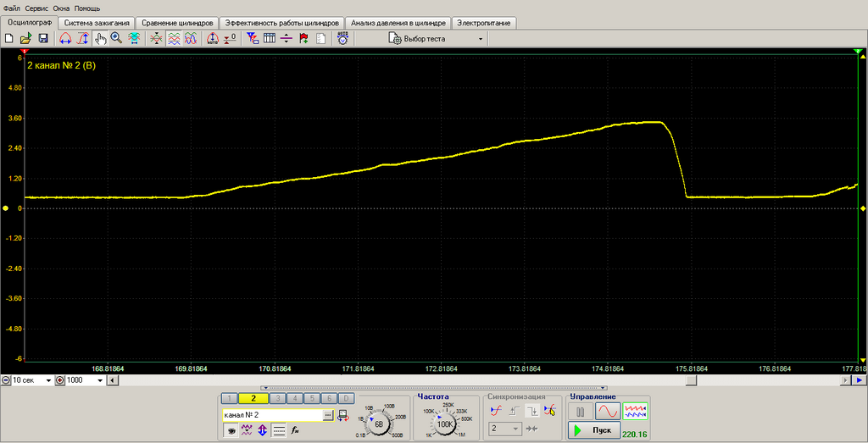Click the red record dot icon near 1000
Viewport: 868px width, 443px height.
tap(59, 380)
